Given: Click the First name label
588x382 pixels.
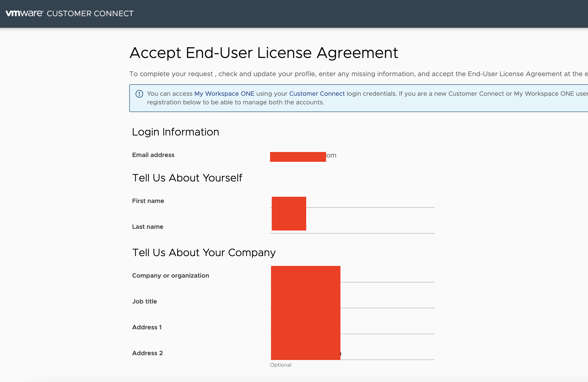Looking at the screenshot, I should (x=148, y=201).
